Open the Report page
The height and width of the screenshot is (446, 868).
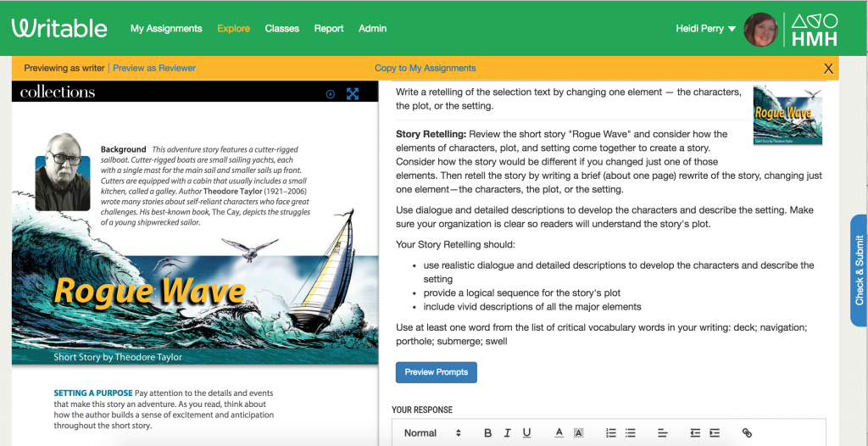pos(329,29)
